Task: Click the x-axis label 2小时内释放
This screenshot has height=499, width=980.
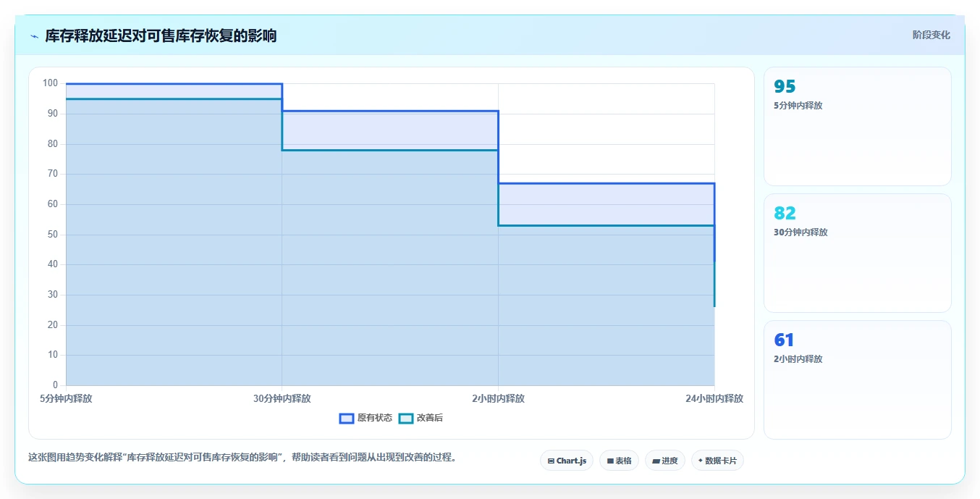Action: click(x=498, y=398)
